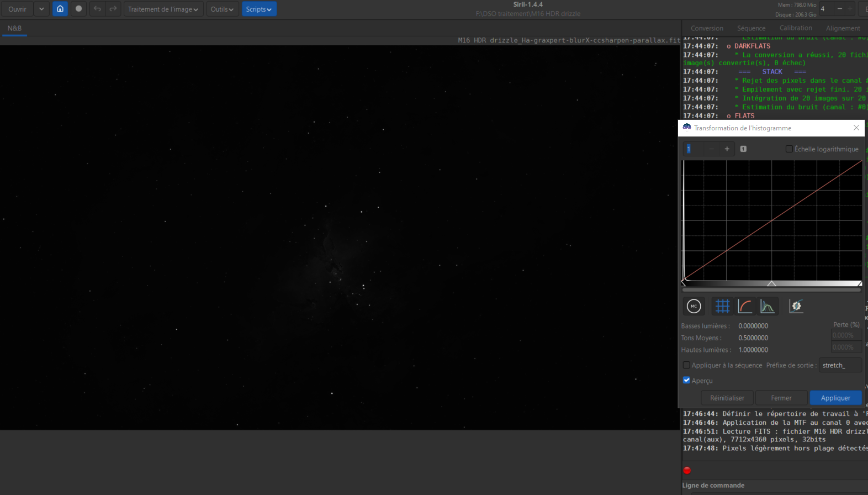Click the redo arrow icon
This screenshot has width=868, height=495.
[113, 9]
